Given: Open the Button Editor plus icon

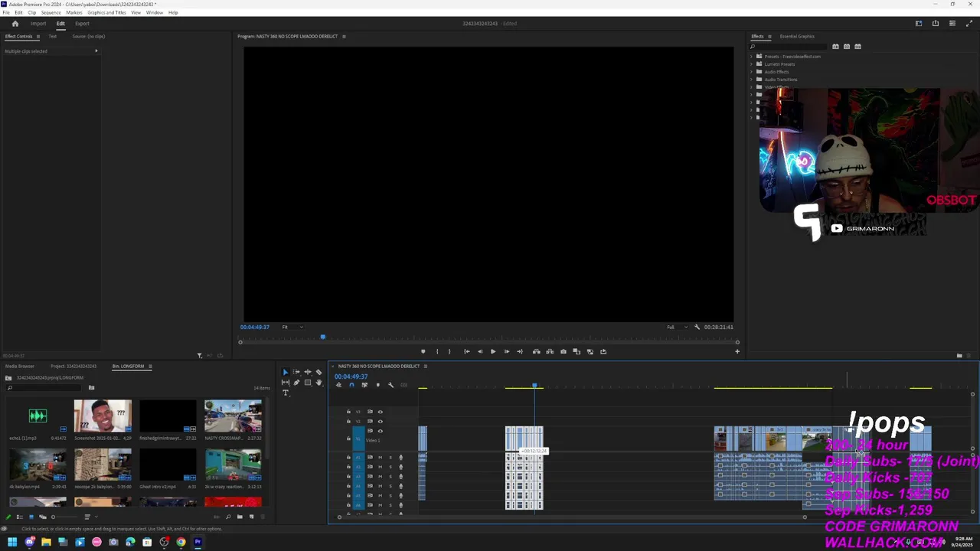Looking at the screenshot, I should click(737, 351).
